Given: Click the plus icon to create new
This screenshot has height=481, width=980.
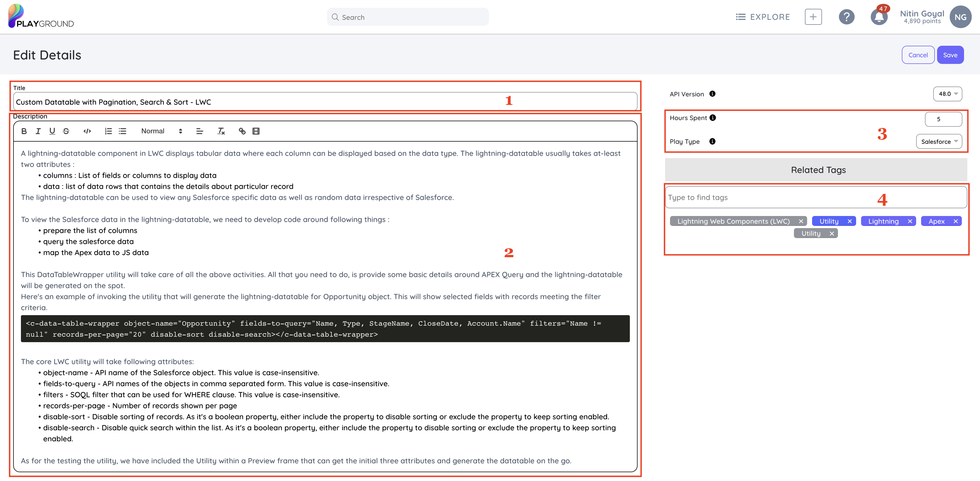Looking at the screenshot, I should [813, 17].
